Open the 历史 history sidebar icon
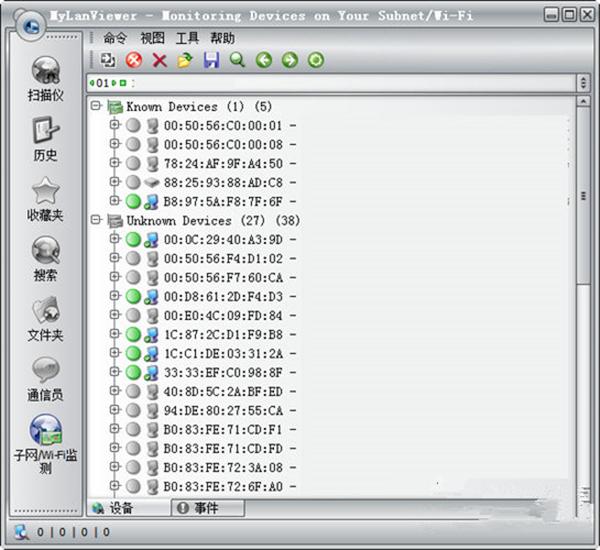600x550 pixels. 46,130
